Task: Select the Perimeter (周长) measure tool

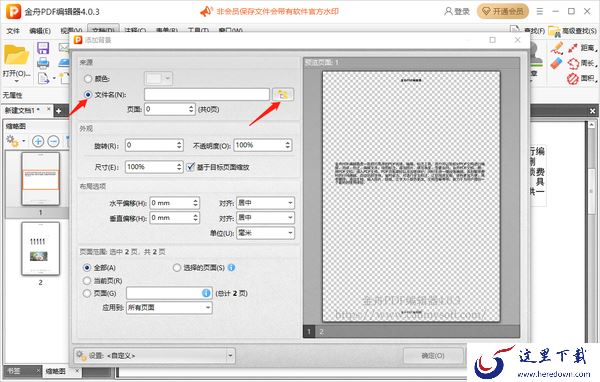Action: pyautogui.click(x=582, y=63)
